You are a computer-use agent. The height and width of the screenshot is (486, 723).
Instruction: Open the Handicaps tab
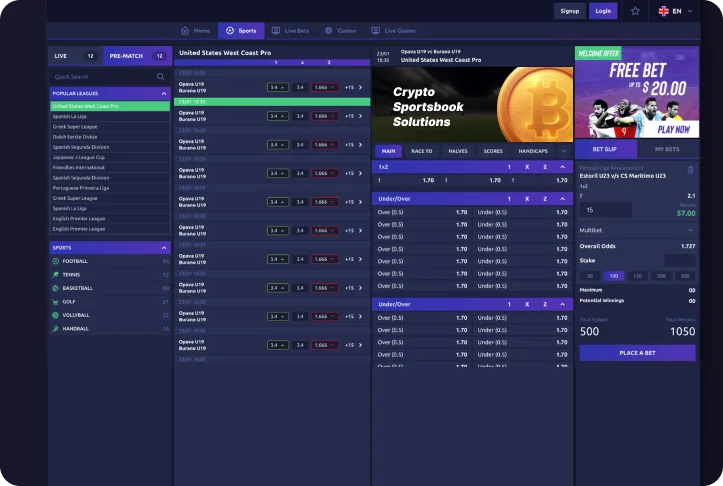click(533, 151)
